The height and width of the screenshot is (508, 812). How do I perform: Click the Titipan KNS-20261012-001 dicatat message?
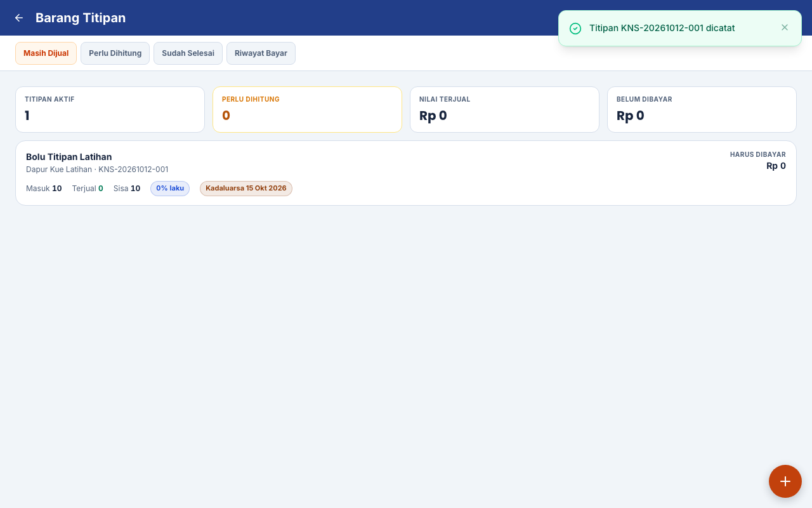[662, 28]
